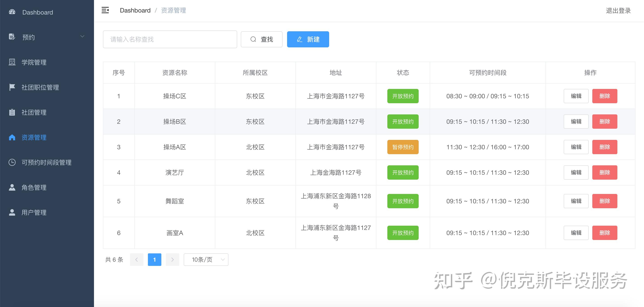
Task: Click the 角色管理 person icon
Action: tap(12, 187)
